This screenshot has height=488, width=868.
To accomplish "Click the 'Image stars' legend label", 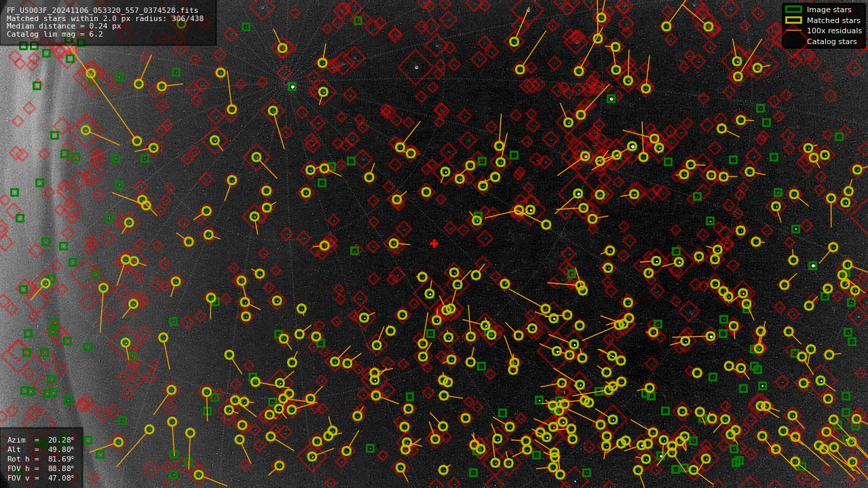I will [829, 10].
